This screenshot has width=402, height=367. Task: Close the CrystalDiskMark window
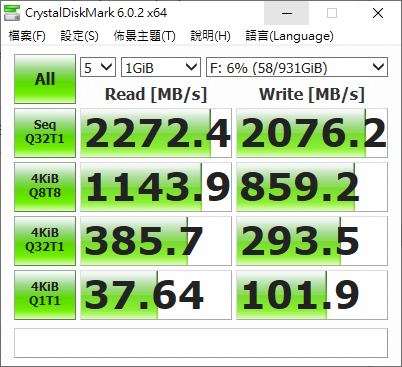[x=378, y=13]
